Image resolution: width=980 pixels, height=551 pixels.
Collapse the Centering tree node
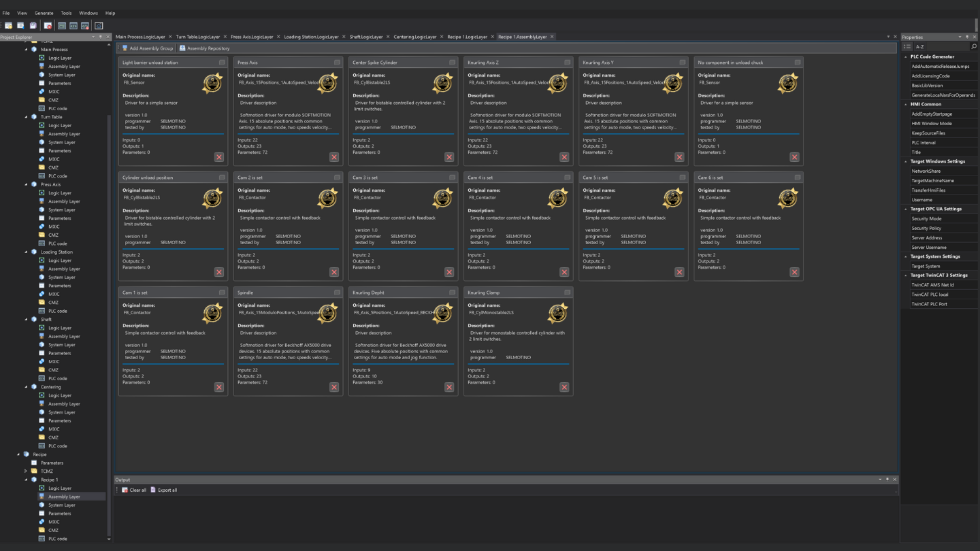click(27, 387)
